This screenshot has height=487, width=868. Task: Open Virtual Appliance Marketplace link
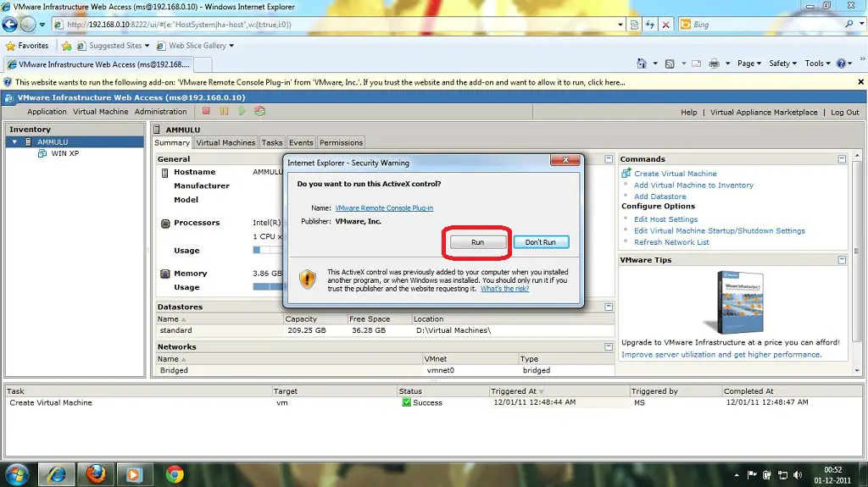tap(764, 112)
